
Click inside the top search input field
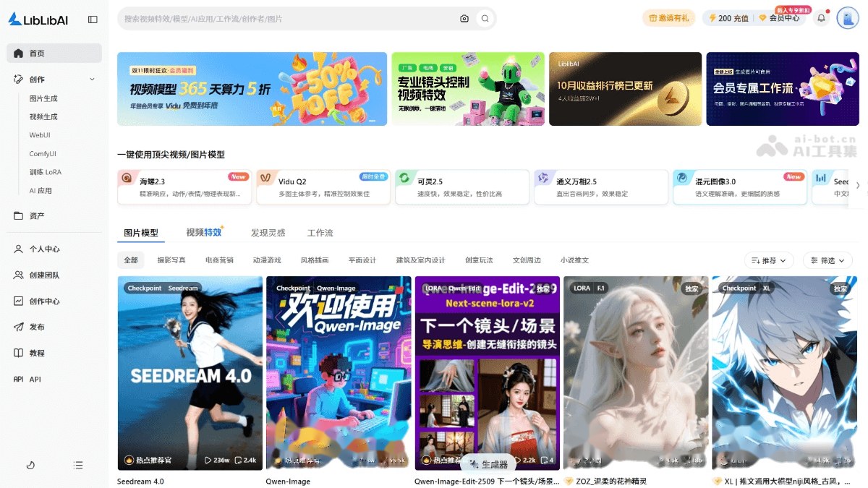pyautogui.click(x=289, y=19)
